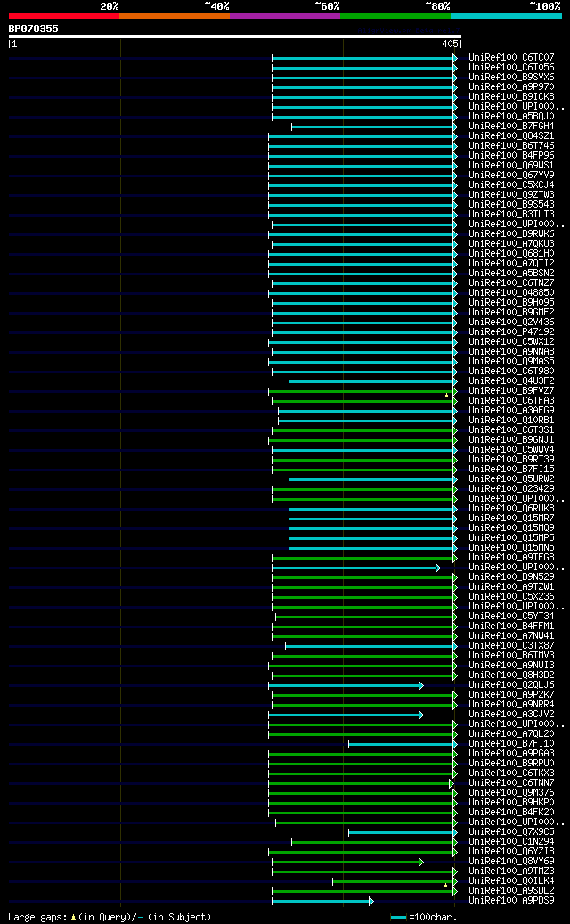Click the cyan alignment bar for UniRef100_B7FI10
The image size is (570, 924).
403,744
